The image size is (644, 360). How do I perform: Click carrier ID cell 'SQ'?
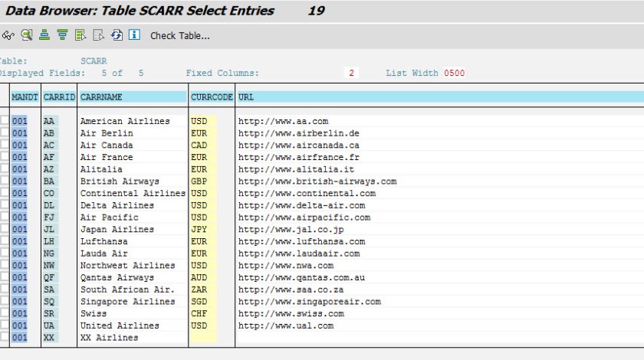pyautogui.click(x=49, y=301)
